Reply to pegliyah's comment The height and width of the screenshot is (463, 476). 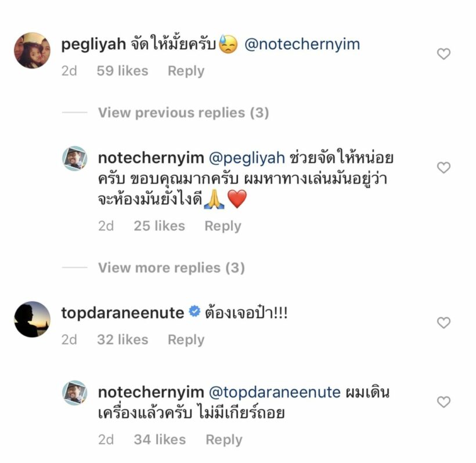[186, 71]
